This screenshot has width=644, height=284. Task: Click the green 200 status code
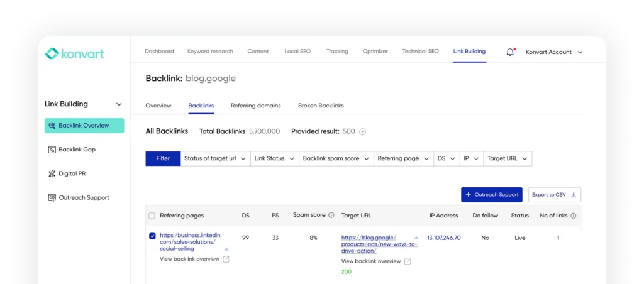347,271
